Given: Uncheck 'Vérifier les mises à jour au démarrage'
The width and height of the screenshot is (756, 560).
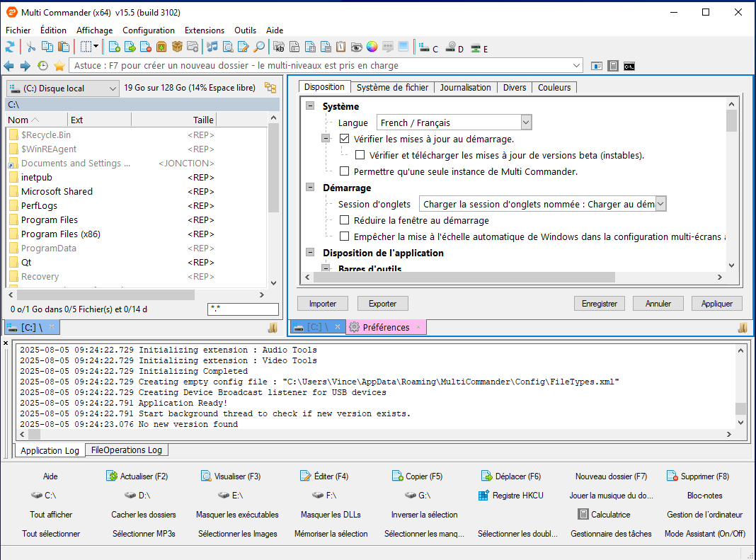Looking at the screenshot, I should pyautogui.click(x=345, y=139).
